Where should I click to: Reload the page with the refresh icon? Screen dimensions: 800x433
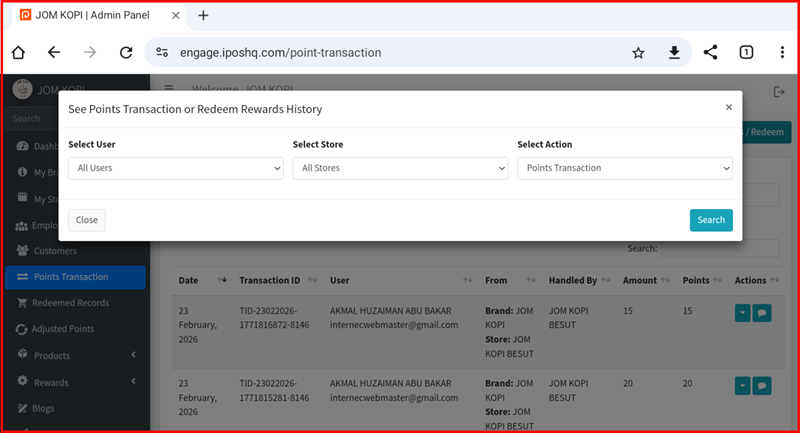pyautogui.click(x=126, y=53)
